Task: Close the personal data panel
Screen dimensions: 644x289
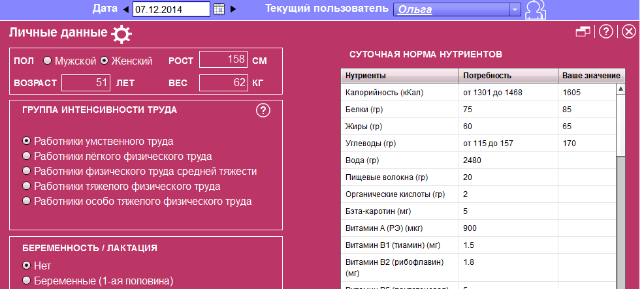Action: 628,32
